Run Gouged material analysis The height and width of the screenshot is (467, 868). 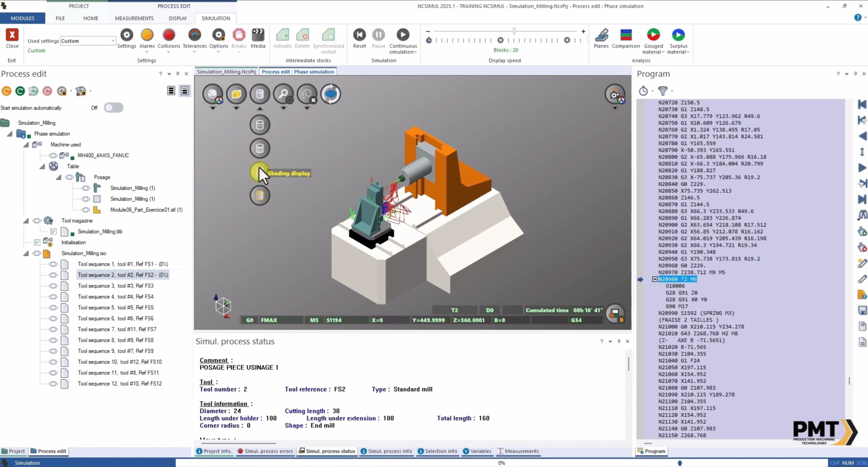click(653, 35)
